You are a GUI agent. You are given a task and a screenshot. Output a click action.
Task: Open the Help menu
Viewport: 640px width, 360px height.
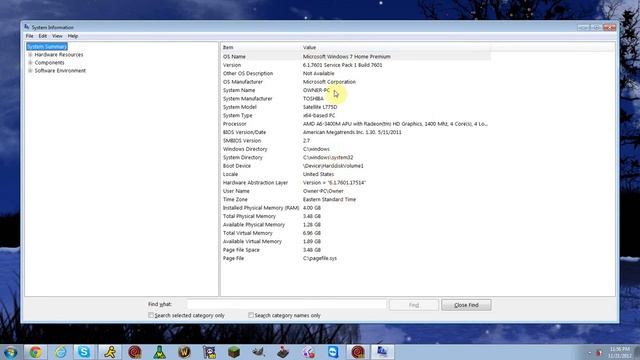point(73,36)
